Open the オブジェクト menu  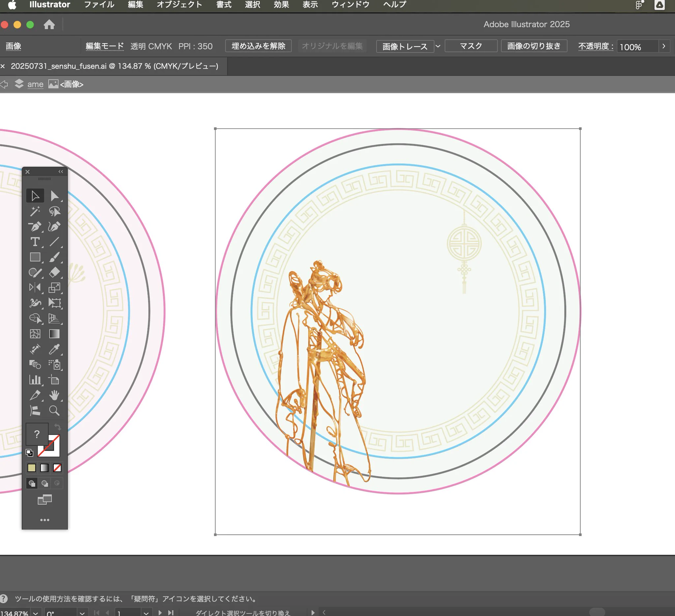(179, 5)
